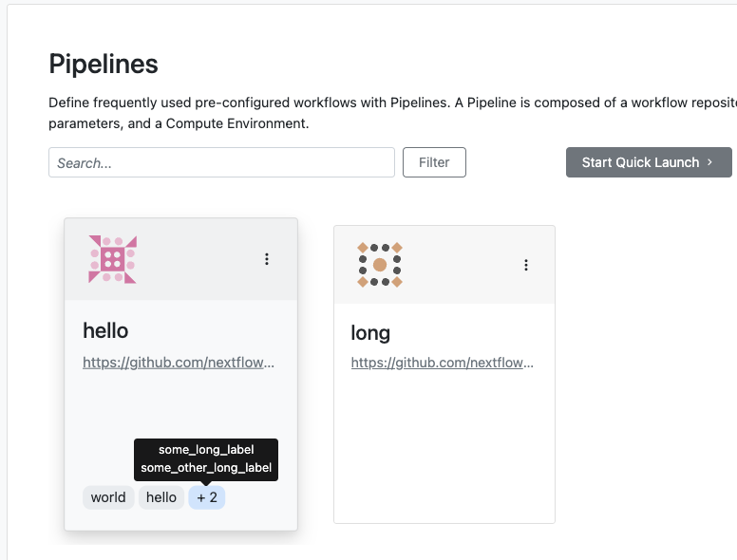Open the long pipeline by its title

370,333
